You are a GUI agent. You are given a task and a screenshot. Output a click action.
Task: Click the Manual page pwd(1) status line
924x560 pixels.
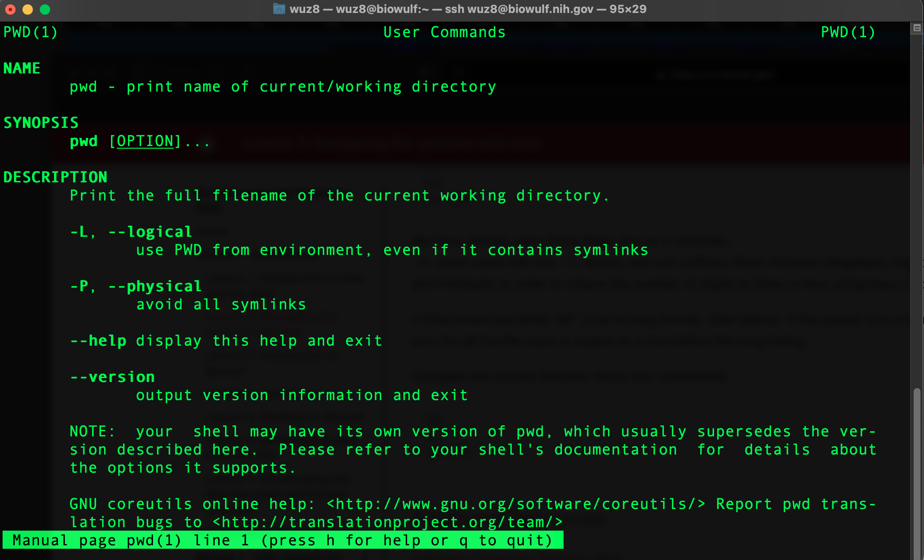(283, 541)
